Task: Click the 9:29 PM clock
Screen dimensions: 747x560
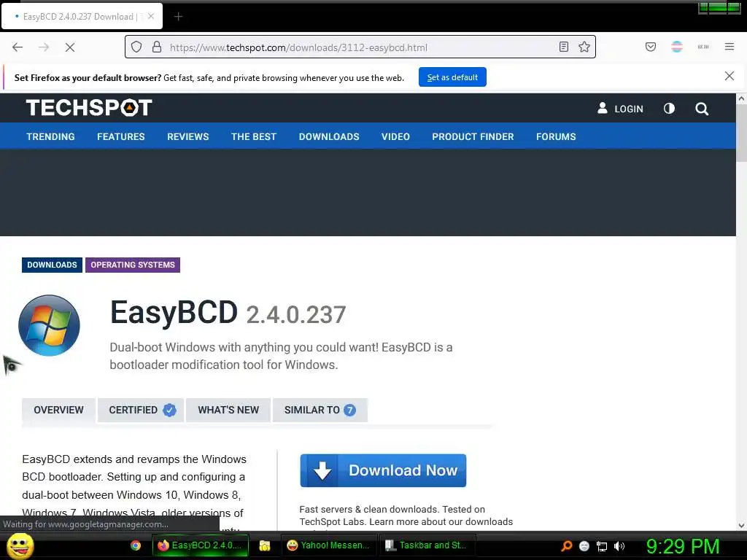Action: (x=683, y=546)
